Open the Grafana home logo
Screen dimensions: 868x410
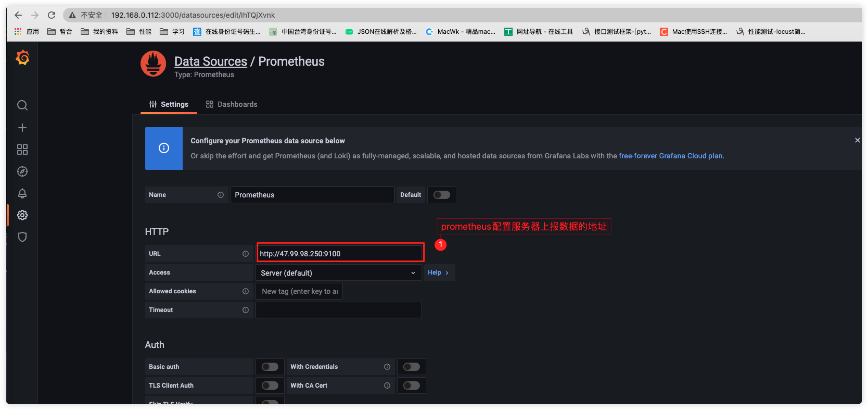pyautogui.click(x=23, y=58)
